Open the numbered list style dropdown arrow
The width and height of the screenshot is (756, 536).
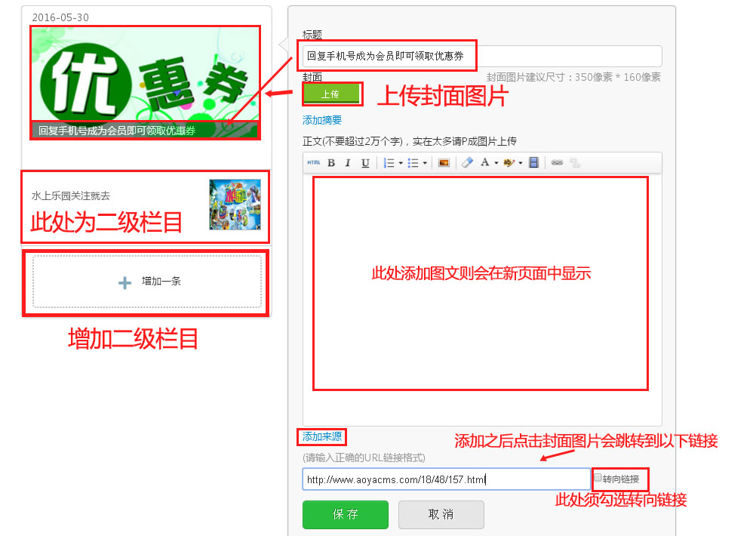click(x=400, y=163)
